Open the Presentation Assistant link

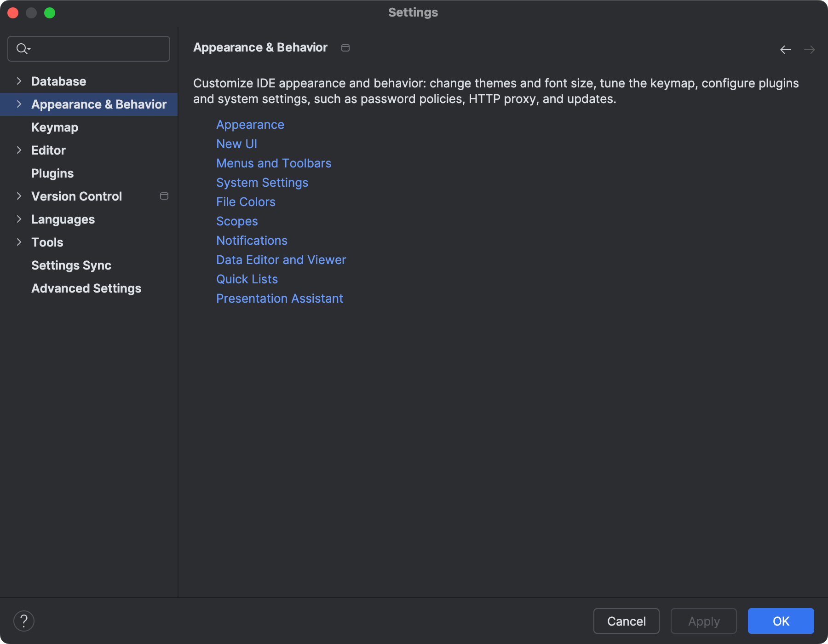279,298
